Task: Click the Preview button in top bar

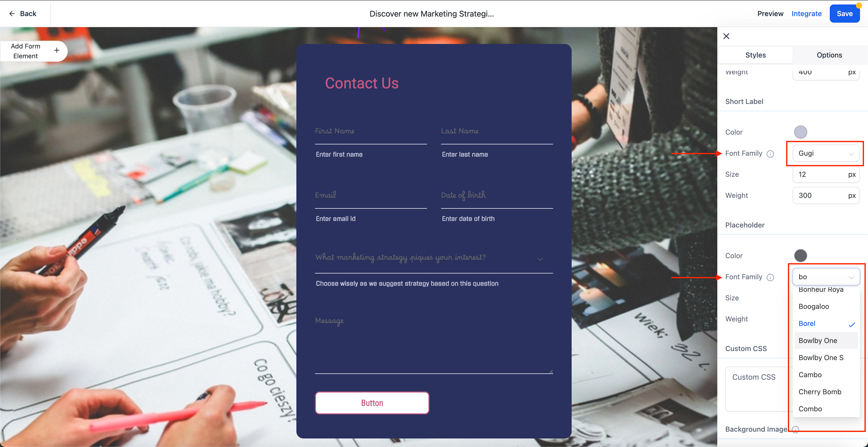Action: (771, 14)
